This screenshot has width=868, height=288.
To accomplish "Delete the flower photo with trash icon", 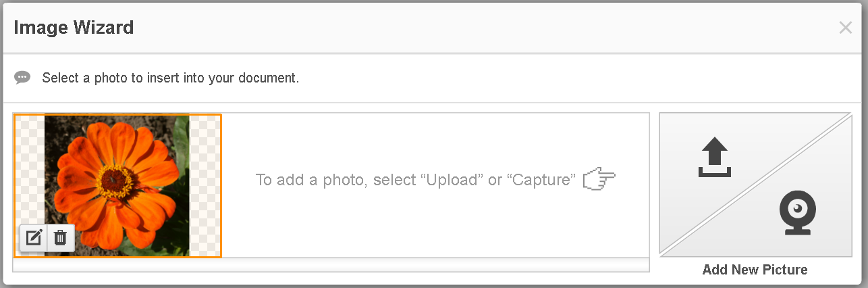I will coord(60,238).
